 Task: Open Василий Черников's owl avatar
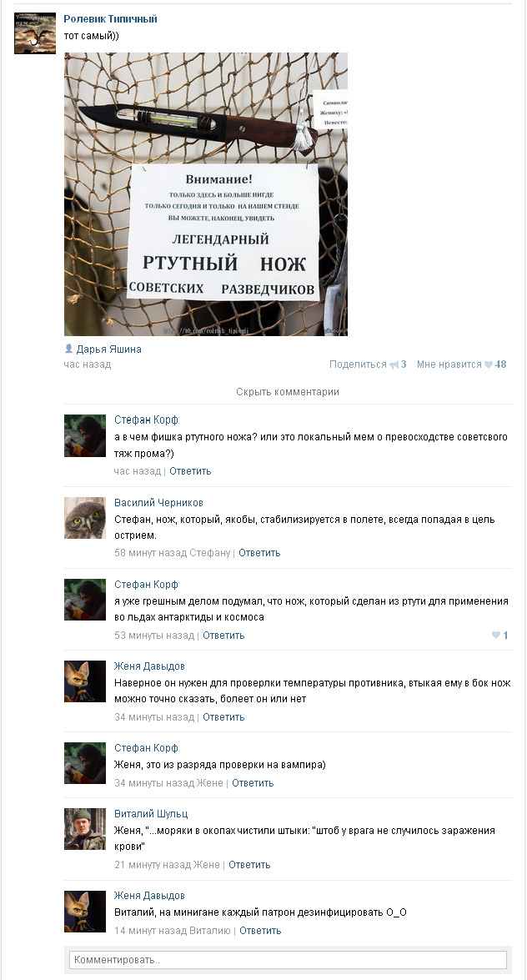tap(85, 517)
